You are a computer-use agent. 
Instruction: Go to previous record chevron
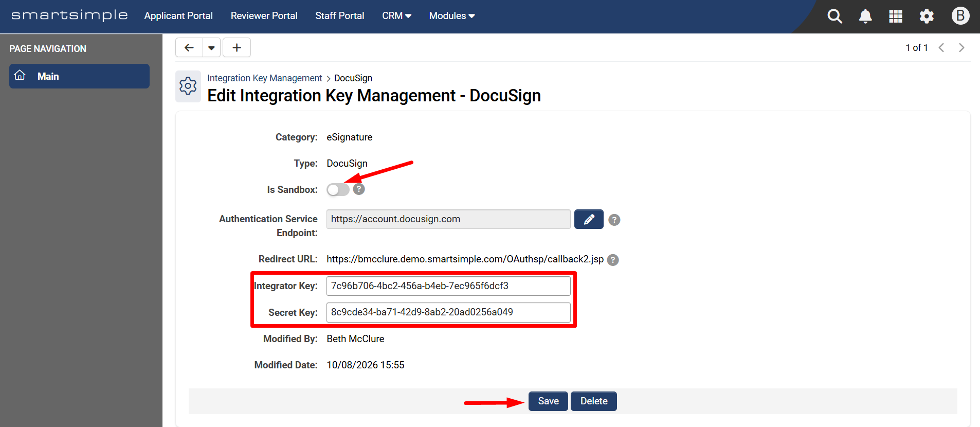tap(941, 48)
